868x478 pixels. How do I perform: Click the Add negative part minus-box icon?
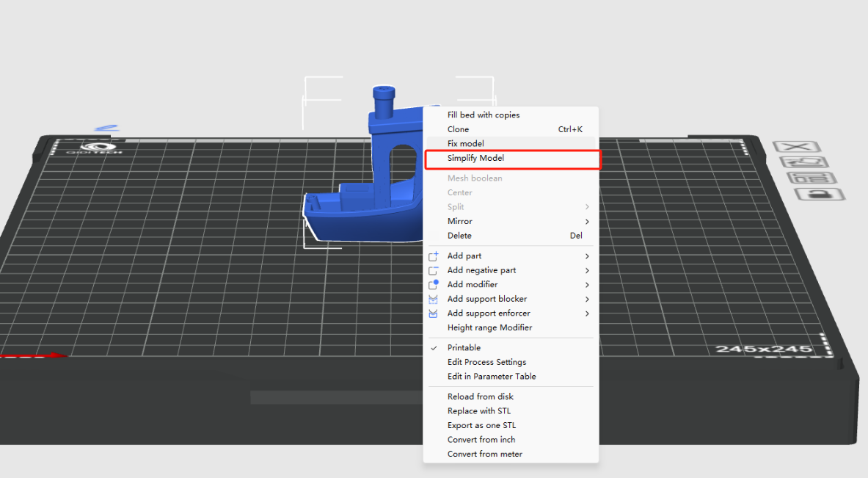[x=433, y=270]
